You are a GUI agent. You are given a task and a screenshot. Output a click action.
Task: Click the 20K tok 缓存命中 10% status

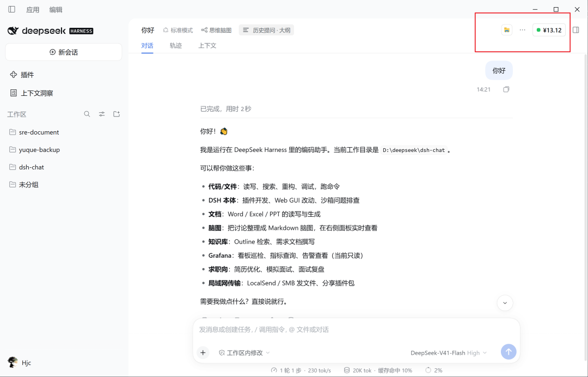click(x=378, y=370)
